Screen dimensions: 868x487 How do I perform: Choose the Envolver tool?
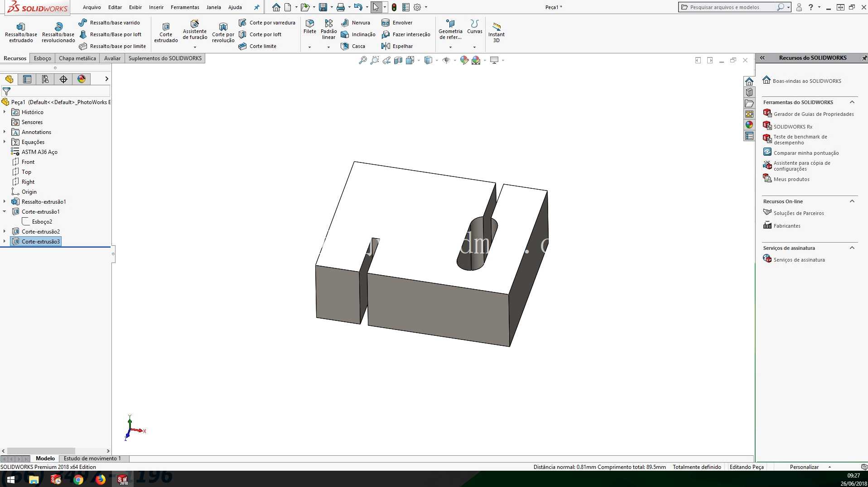[x=397, y=23]
